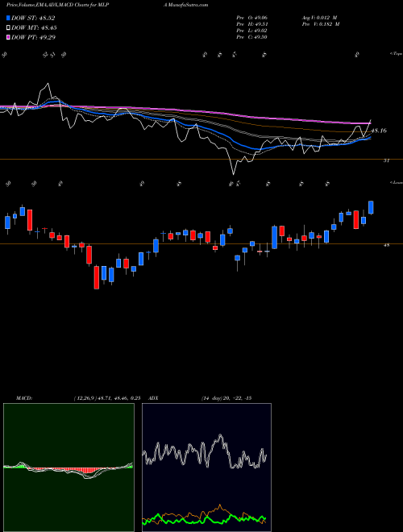Open the dark blue ADX indicator panel
This screenshot has height=532, width=403.
tap(206, 468)
